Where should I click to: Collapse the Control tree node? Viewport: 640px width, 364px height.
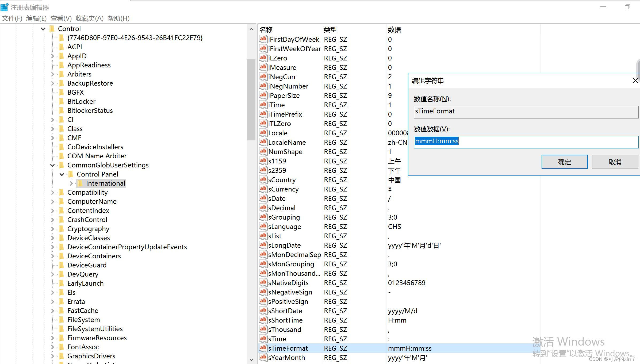click(x=43, y=29)
